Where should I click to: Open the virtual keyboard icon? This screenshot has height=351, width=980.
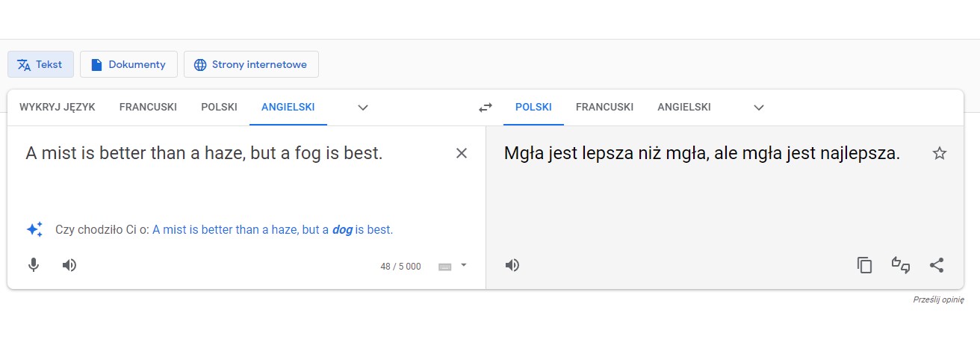coord(444,267)
